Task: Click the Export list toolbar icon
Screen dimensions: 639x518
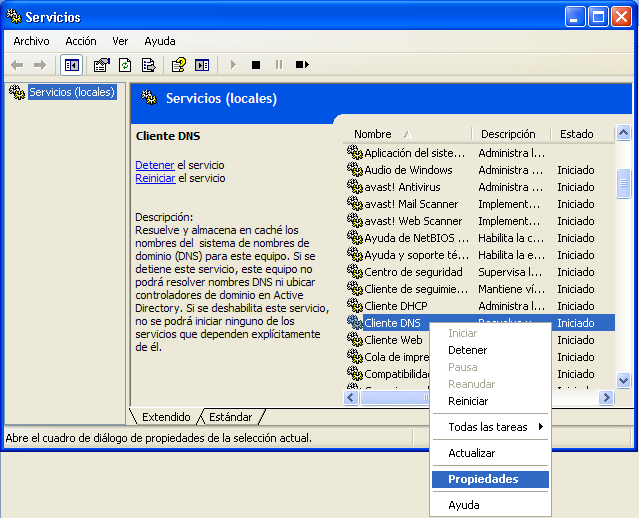Action: 148,65
